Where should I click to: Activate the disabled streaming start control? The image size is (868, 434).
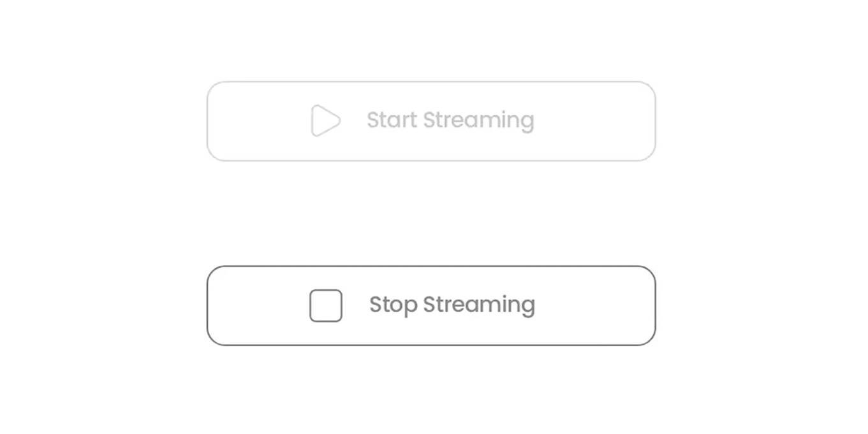coord(431,120)
